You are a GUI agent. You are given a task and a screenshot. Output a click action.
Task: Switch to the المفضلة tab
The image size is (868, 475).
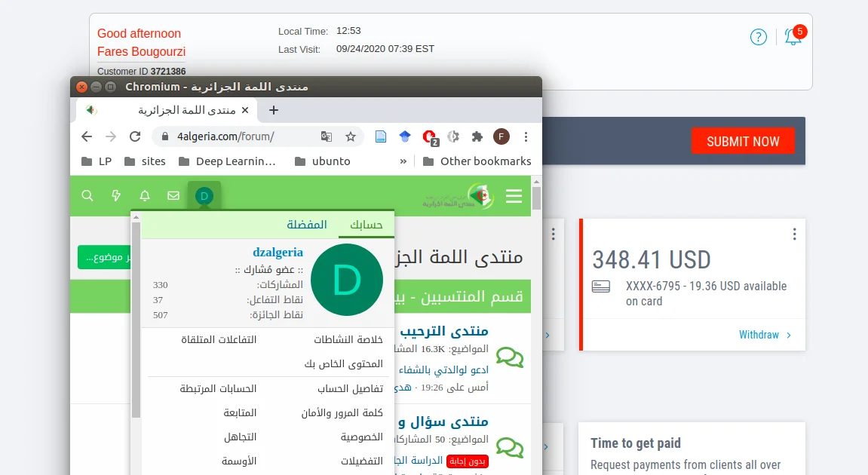click(307, 225)
